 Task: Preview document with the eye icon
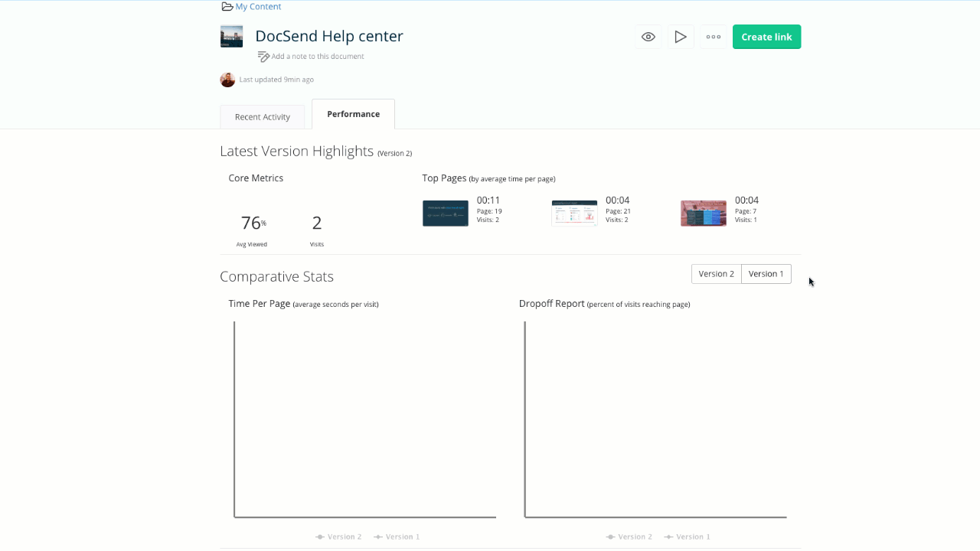point(648,37)
